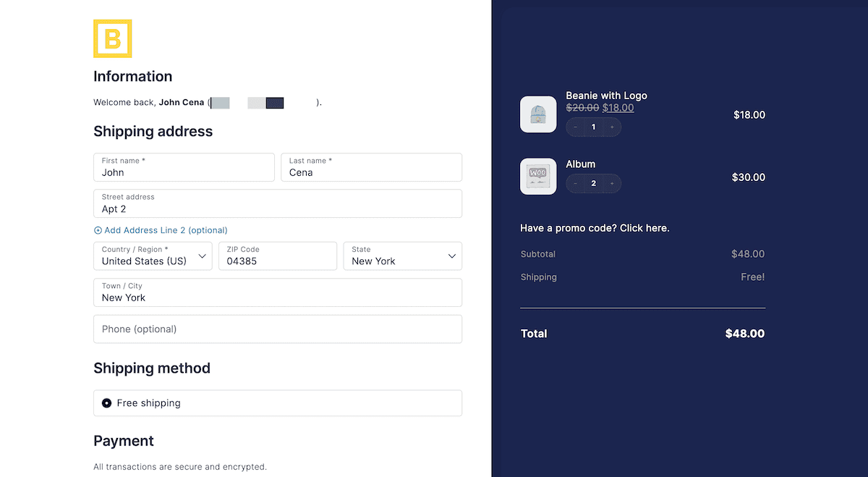868x477 pixels.
Task: Increase Beanie with Logo quantity
Action: [x=612, y=127]
